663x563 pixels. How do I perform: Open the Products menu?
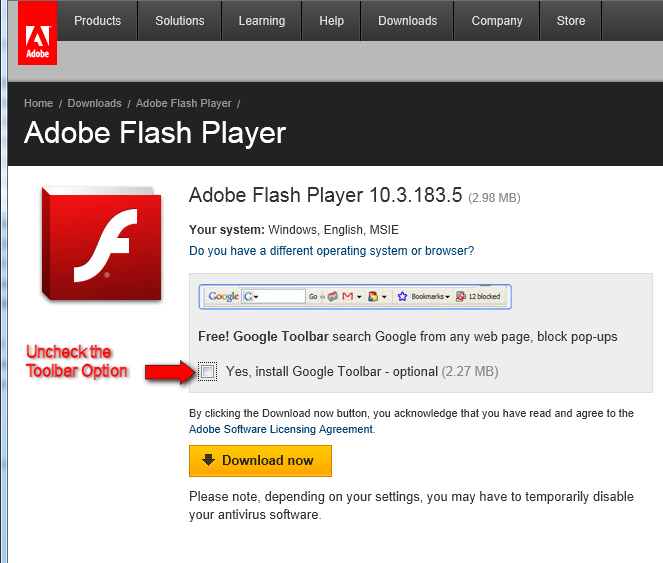click(x=97, y=21)
